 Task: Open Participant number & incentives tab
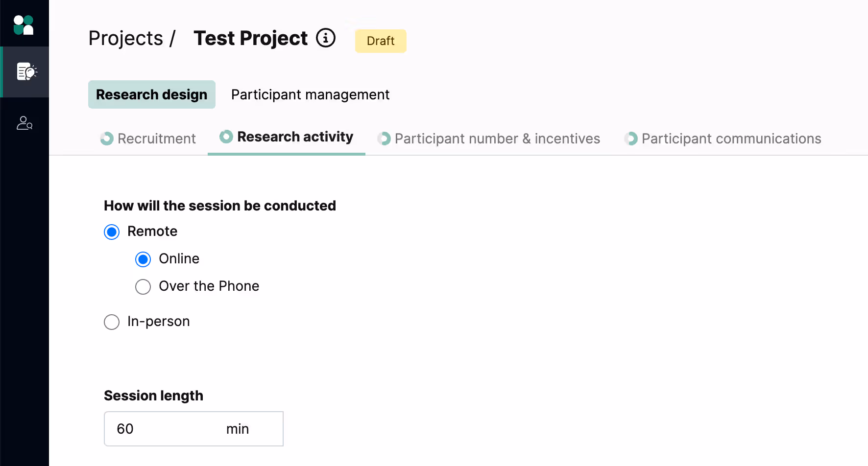(497, 139)
